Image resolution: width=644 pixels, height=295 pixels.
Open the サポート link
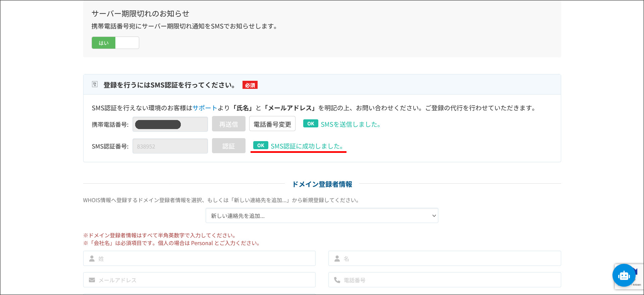click(x=205, y=108)
